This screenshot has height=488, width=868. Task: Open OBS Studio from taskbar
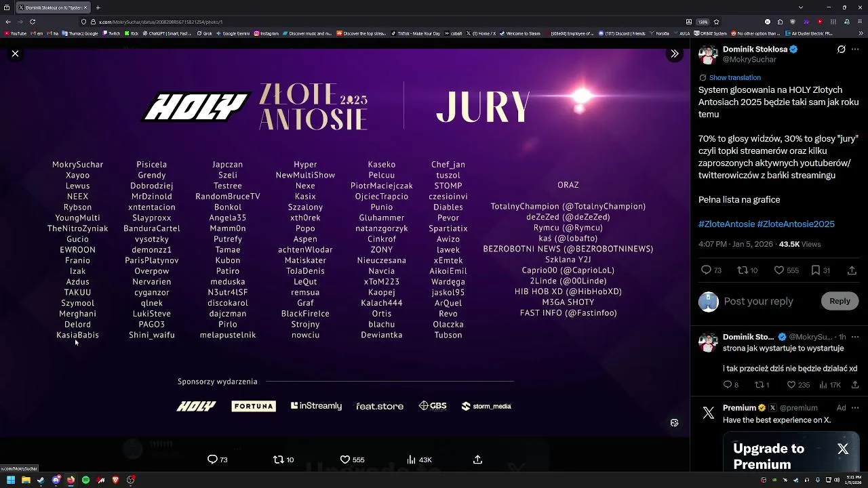(x=130, y=480)
